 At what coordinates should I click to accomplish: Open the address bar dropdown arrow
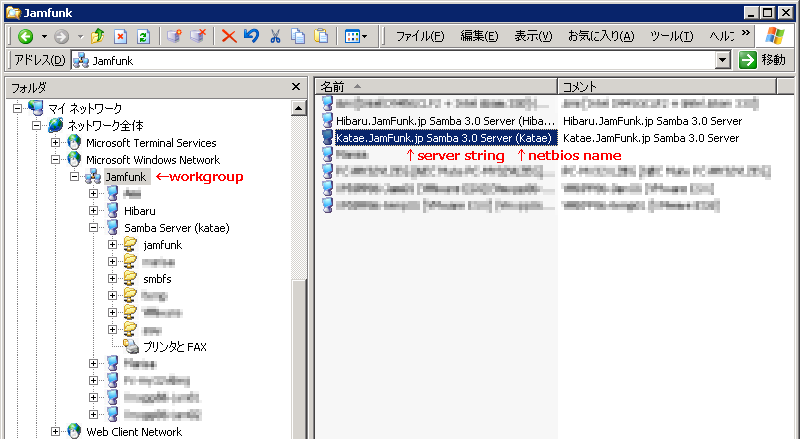[722, 60]
